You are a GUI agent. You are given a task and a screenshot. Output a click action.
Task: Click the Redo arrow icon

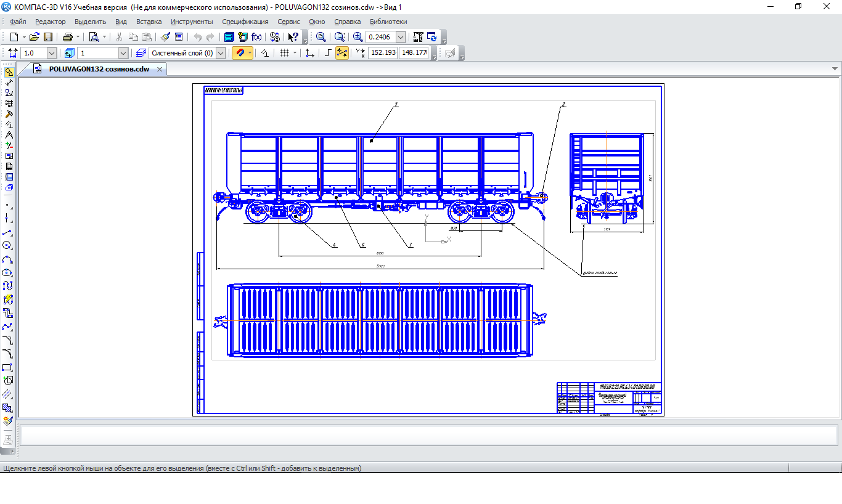click(x=210, y=37)
